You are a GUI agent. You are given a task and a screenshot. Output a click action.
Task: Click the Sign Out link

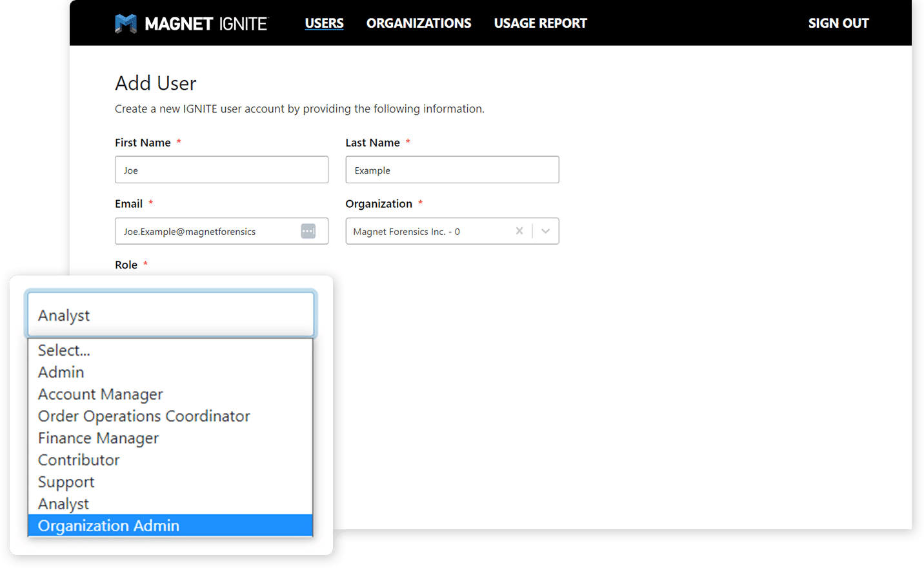coord(838,23)
